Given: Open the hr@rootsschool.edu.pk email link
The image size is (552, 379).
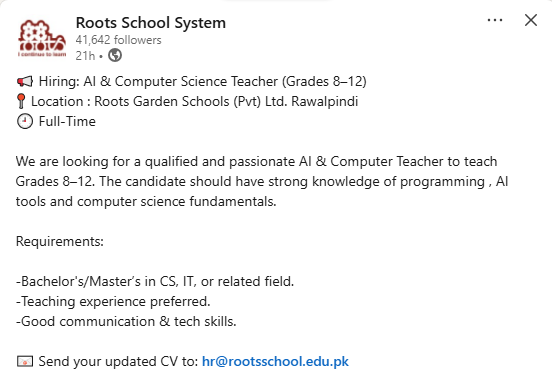Looking at the screenshot, I should click(x=275, y=361).
